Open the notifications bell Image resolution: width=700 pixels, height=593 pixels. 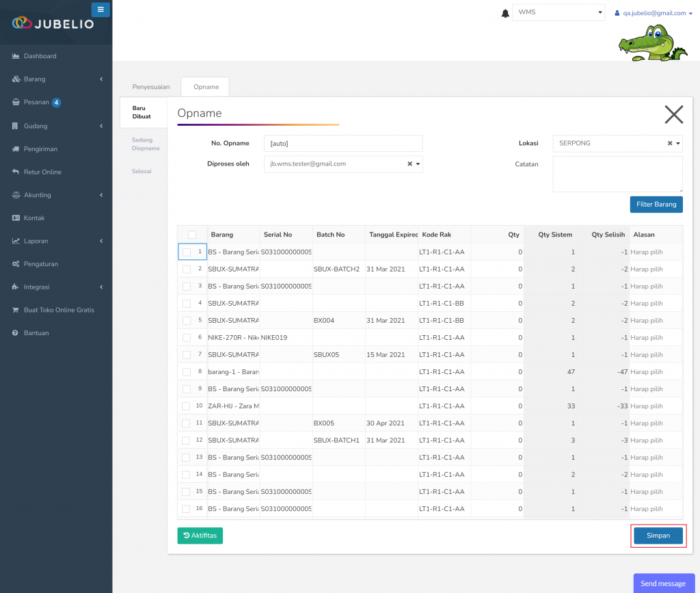[x=505, y=14]
